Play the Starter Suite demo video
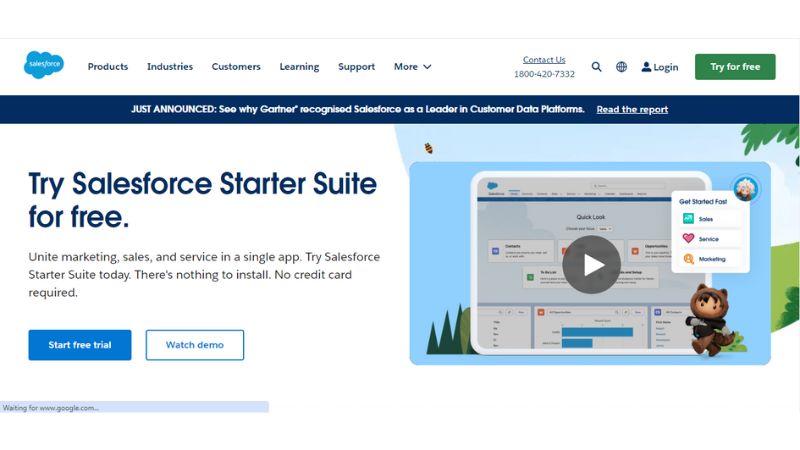Viewport: 800px width, 450px height. point(591,264)
